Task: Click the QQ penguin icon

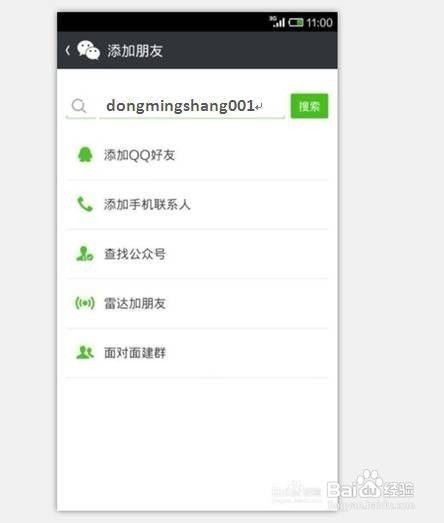Action: (x=85, y=154)
